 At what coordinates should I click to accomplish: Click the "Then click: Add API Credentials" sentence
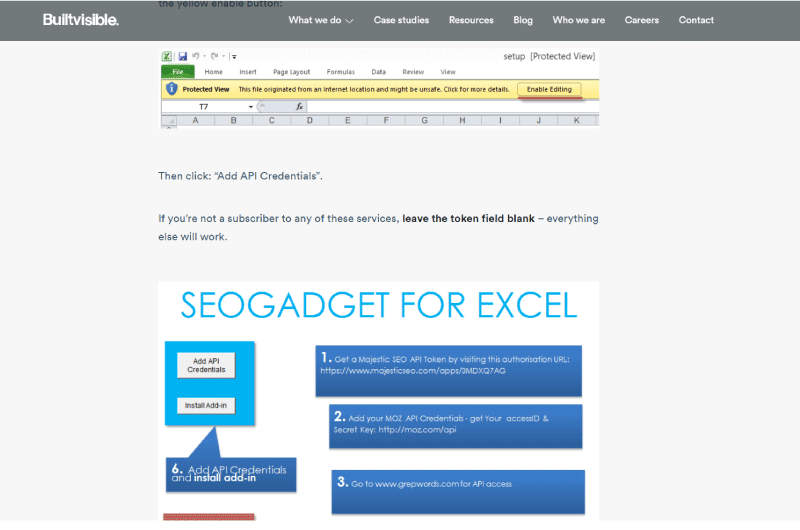240,176
